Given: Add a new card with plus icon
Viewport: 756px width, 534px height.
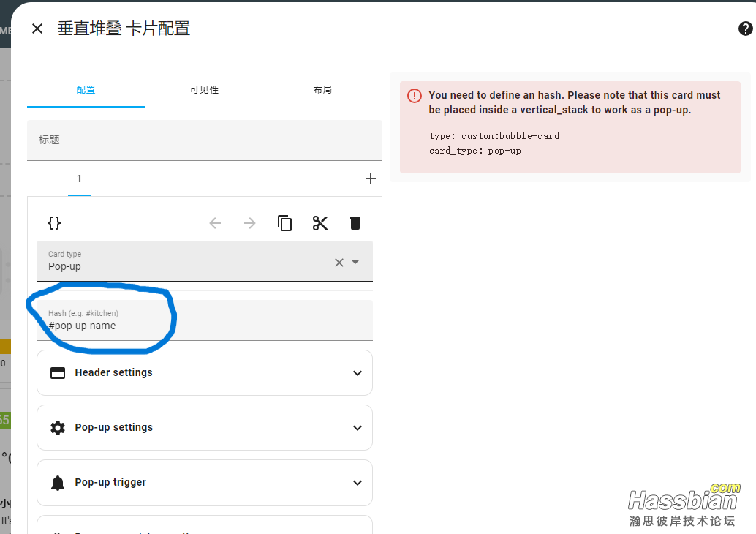Looking at the screenshot, I should [x=370, y=178].
